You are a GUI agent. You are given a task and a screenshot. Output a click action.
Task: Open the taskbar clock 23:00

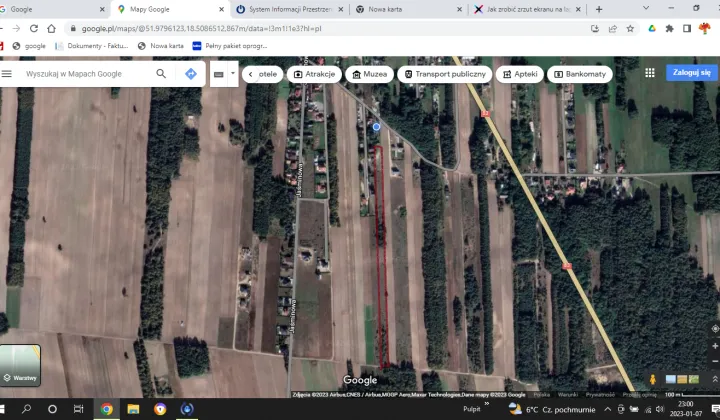point(686,409)
